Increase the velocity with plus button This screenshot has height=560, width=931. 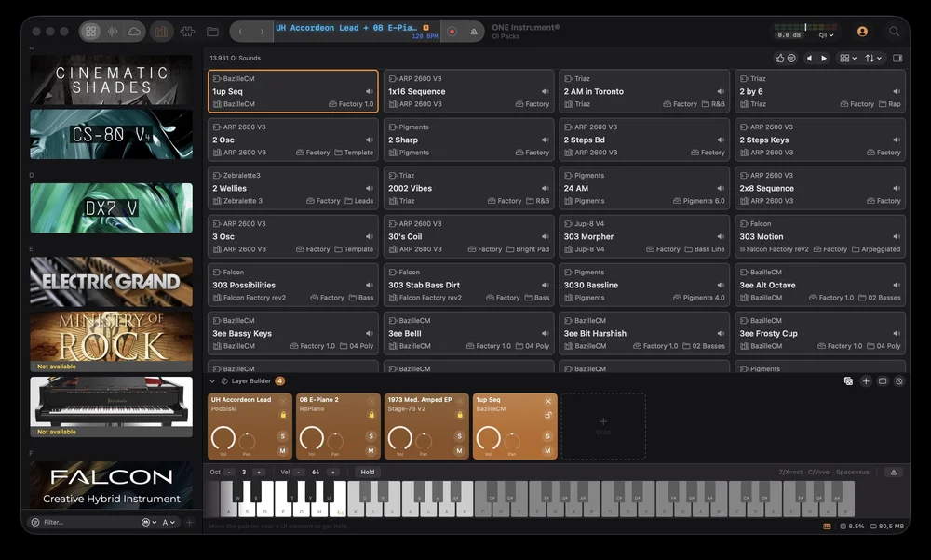coord(332,473)
